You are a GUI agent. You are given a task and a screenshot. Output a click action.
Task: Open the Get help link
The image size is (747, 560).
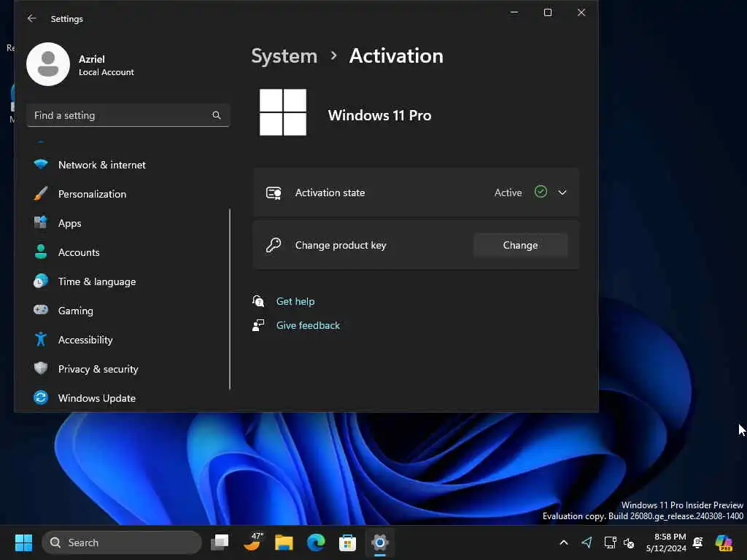point(295,301)
